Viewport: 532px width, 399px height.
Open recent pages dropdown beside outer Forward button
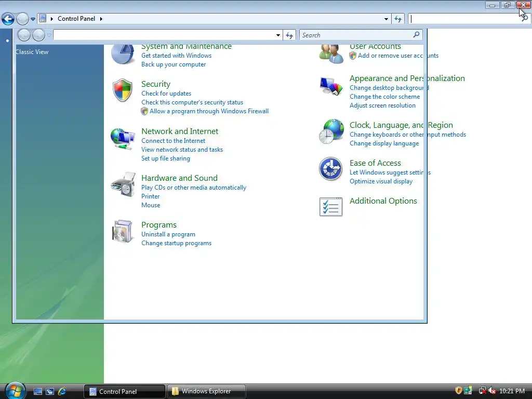[33, 19]
